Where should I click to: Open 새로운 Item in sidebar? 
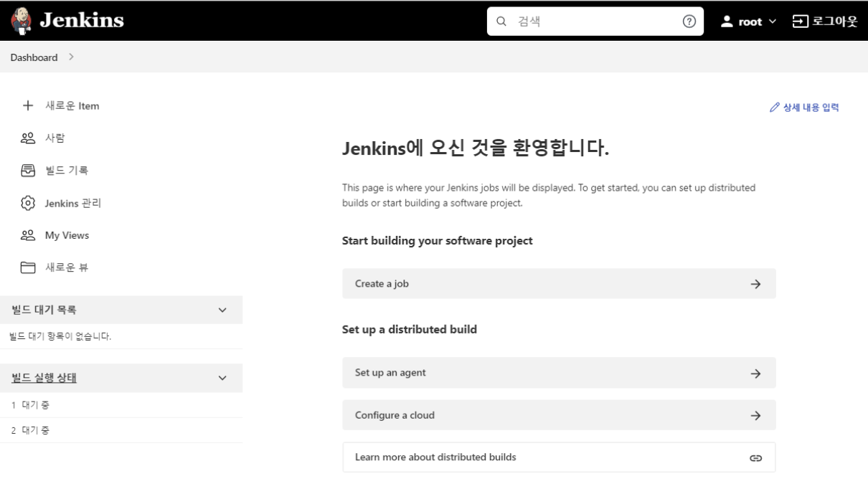(72, 105)
